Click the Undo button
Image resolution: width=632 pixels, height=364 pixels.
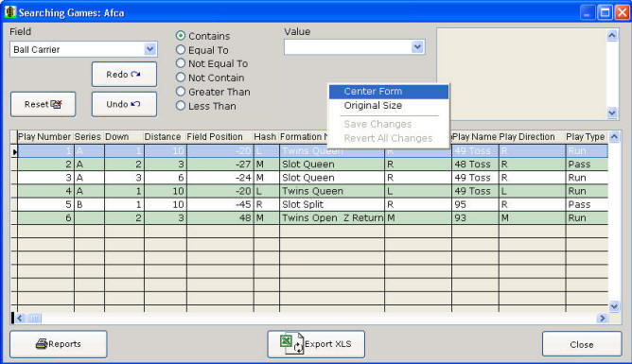point(124,104)
